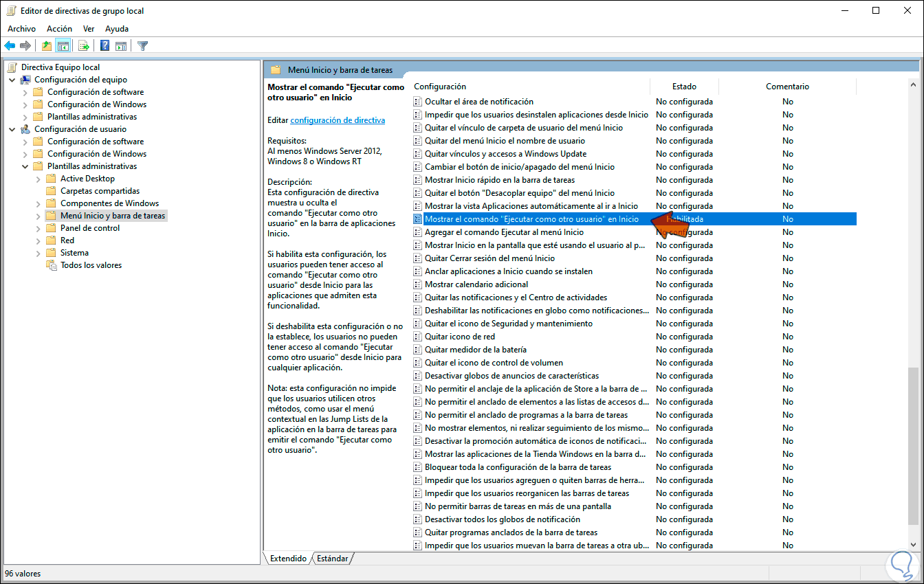Switch to the Extendido tab
The image size is (924, 584).
tap(288, 559)
